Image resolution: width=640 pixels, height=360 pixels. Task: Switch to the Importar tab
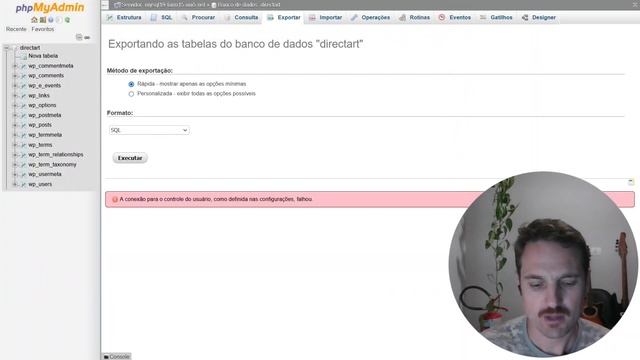point(326,18)
